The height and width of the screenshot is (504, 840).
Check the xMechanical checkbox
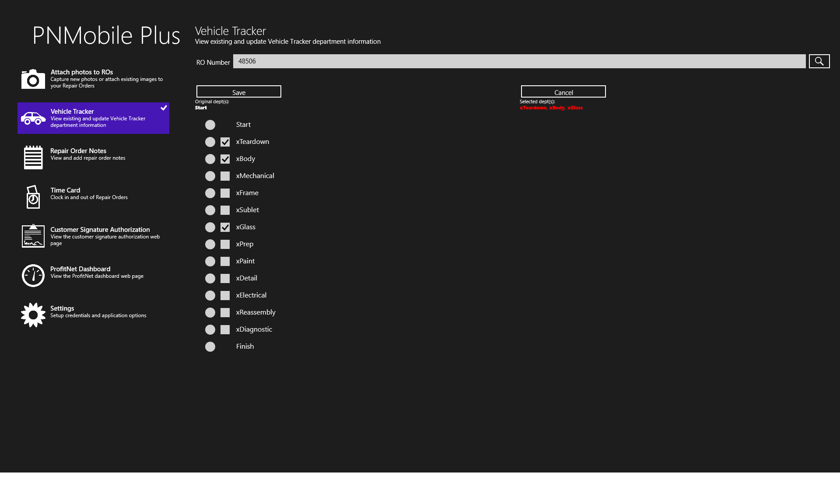(225, 176)
